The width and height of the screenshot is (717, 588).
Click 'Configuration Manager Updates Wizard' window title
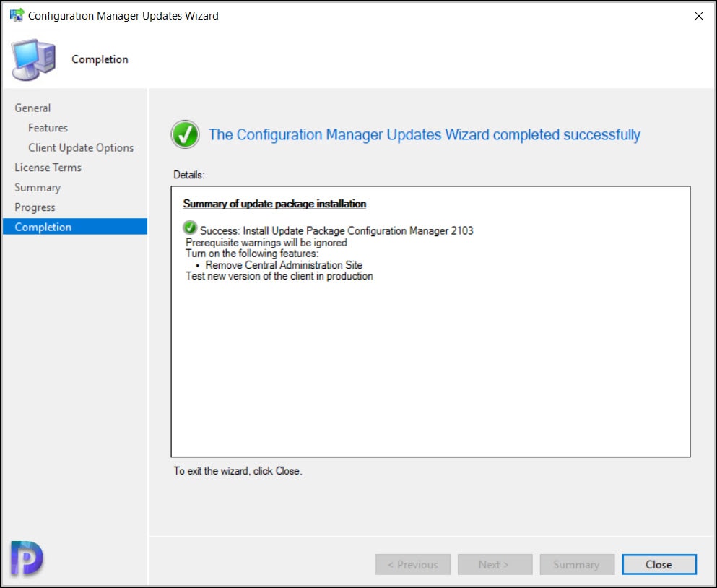(123, 16)
